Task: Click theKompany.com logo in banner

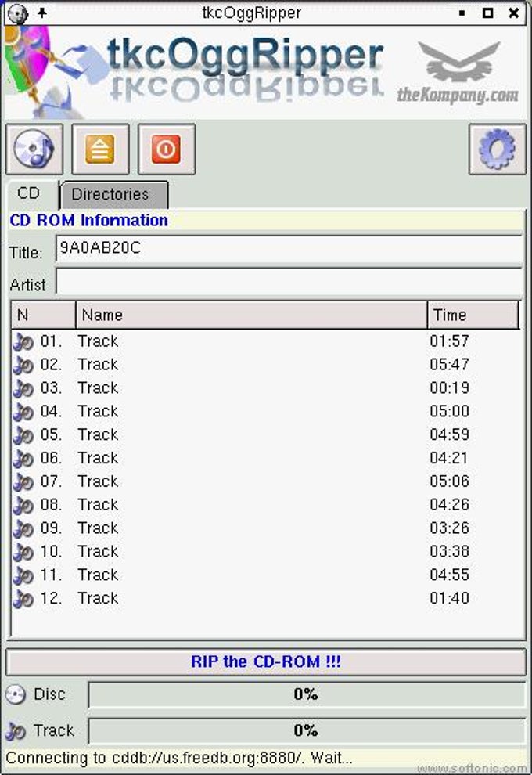Action: click(x=458, y=73)
